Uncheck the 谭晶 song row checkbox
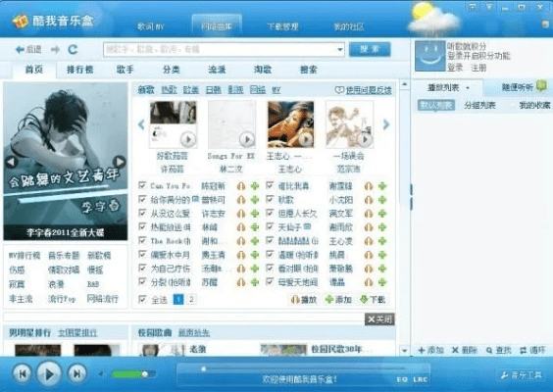553x392 pixels. pos(270,281)
